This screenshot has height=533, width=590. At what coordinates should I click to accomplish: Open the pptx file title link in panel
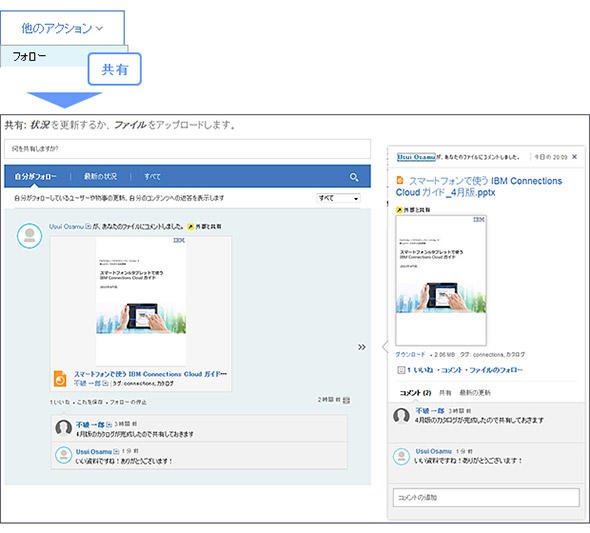click(x=479, y=187)
